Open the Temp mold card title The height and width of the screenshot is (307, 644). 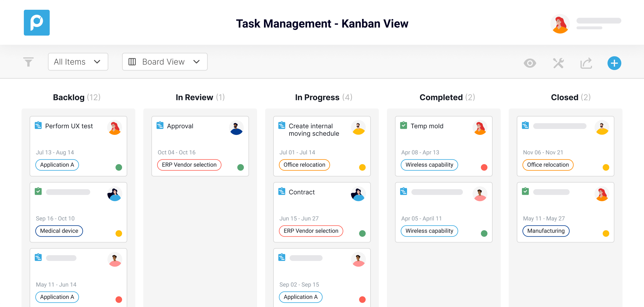427,126
